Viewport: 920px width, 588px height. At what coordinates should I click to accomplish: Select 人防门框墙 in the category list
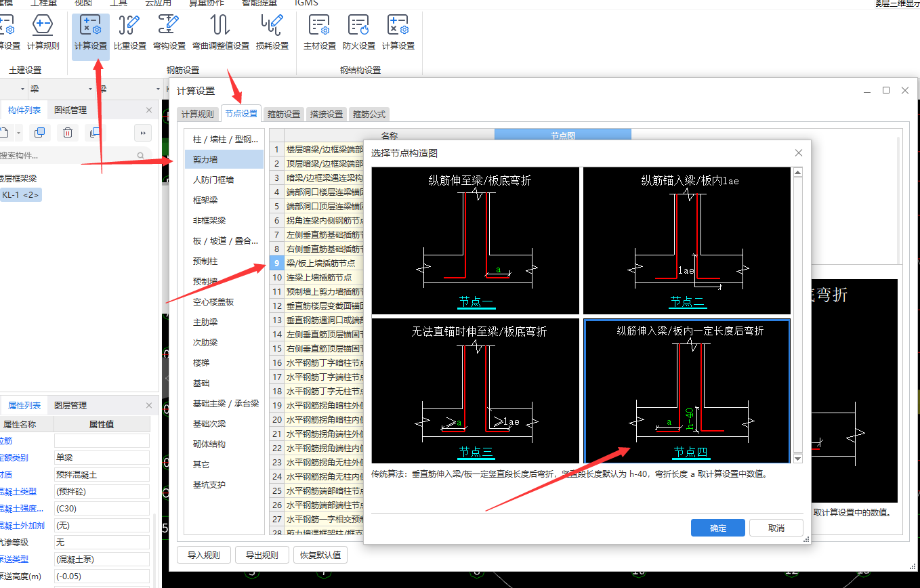click(x=224, y=180)
